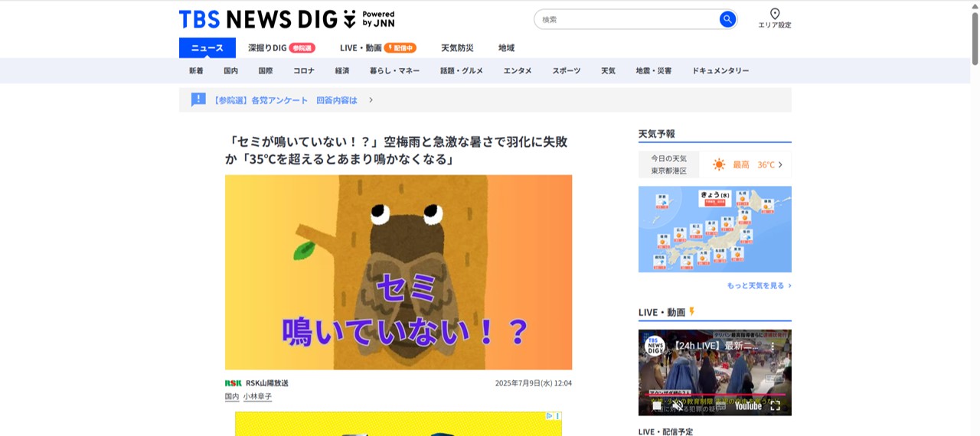Click the article headline about セミ
This screenshot has width=980, height=436.
coord(397,151)
